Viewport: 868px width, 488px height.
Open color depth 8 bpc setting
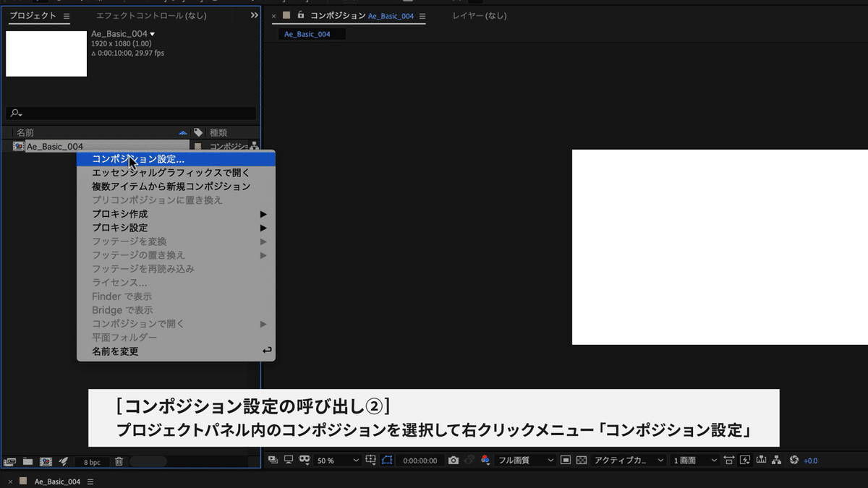click(x=92, y=461)
